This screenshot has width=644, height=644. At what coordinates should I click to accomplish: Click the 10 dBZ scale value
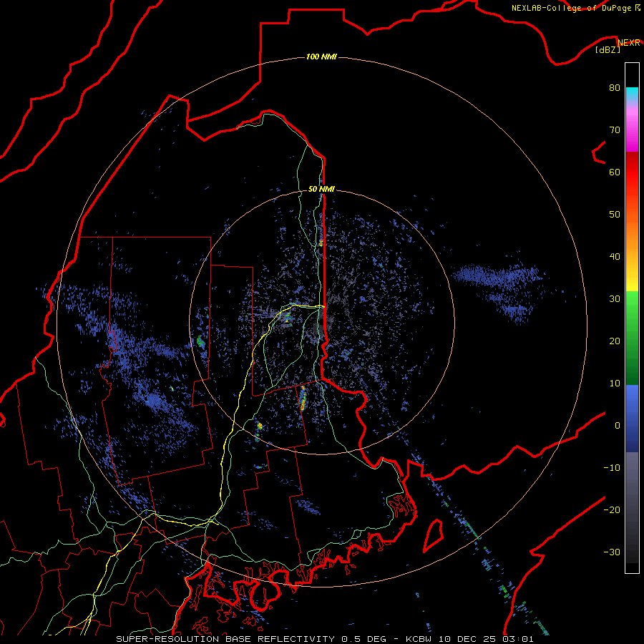tap(615, 384)
